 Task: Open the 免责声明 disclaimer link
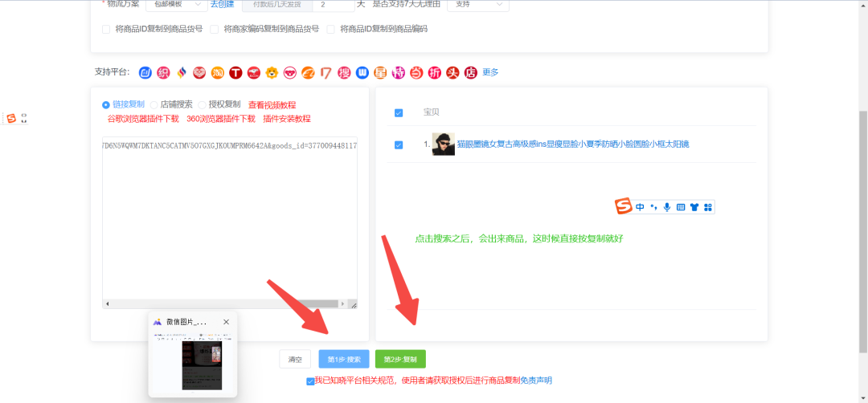(x=536, y=381)
